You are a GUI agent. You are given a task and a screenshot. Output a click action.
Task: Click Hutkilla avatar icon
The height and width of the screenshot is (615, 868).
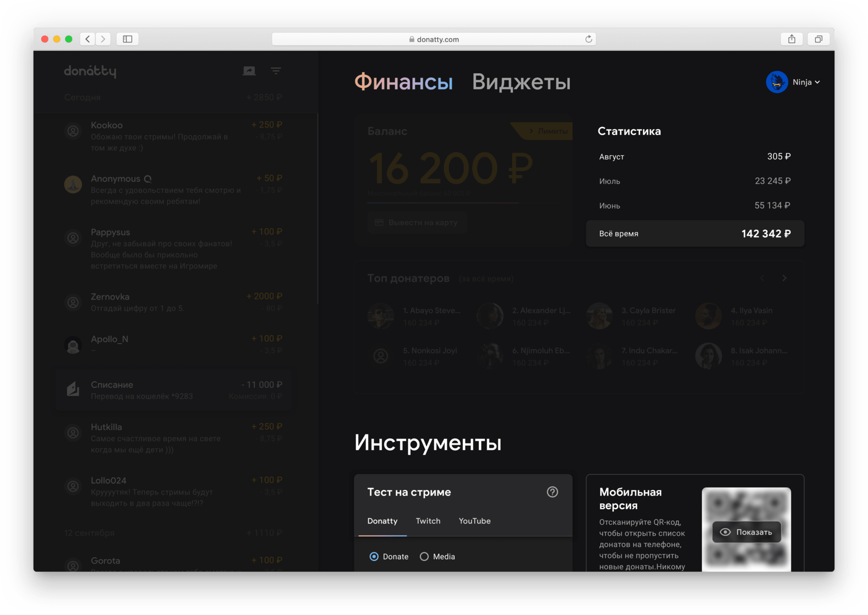click(73, 433)
